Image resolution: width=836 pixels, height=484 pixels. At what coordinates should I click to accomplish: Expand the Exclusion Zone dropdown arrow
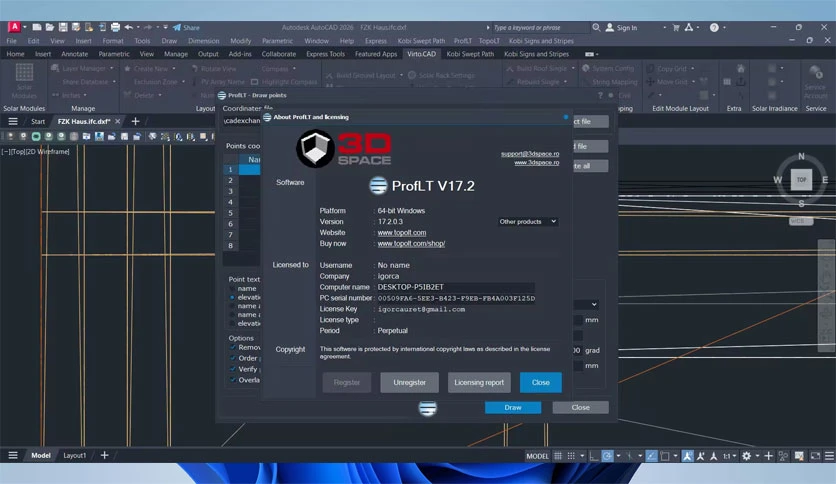[x=183, y=82]
